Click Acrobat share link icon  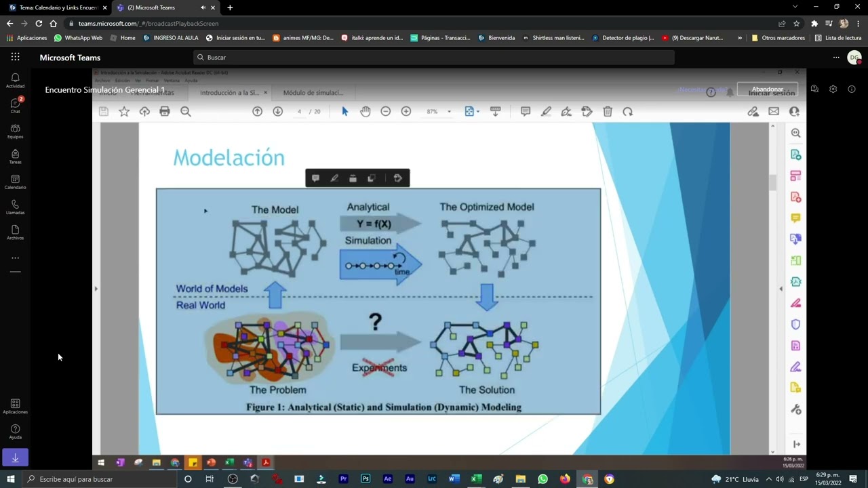click(x=753, y=111)
